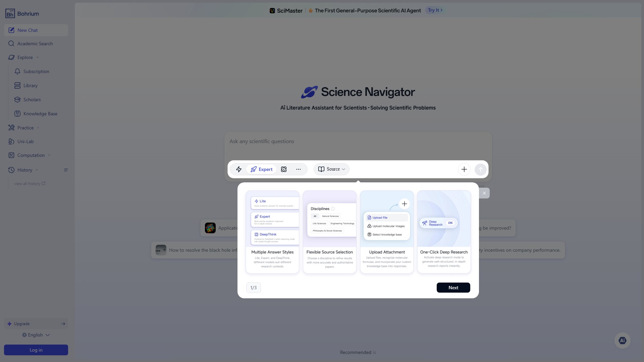
Task: Click the Science Navigator logo icon
Action: pyautogui.click(x=309, y=92)
